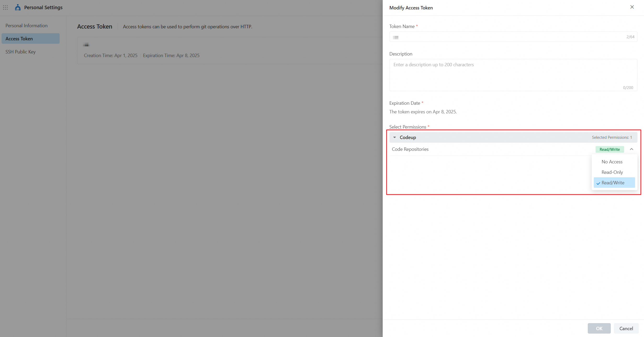Select Access Token in sidebar
Screen dimensions: 644x337
pos(19,39)
